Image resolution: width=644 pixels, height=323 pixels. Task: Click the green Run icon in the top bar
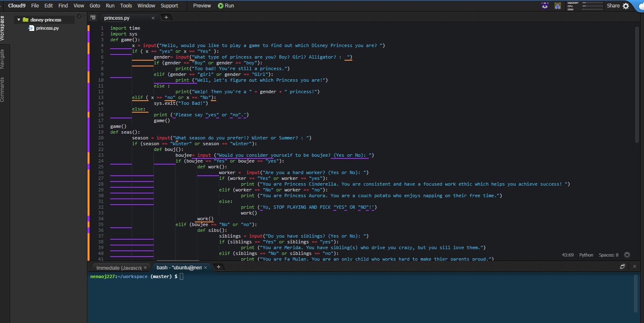[221, 6]
